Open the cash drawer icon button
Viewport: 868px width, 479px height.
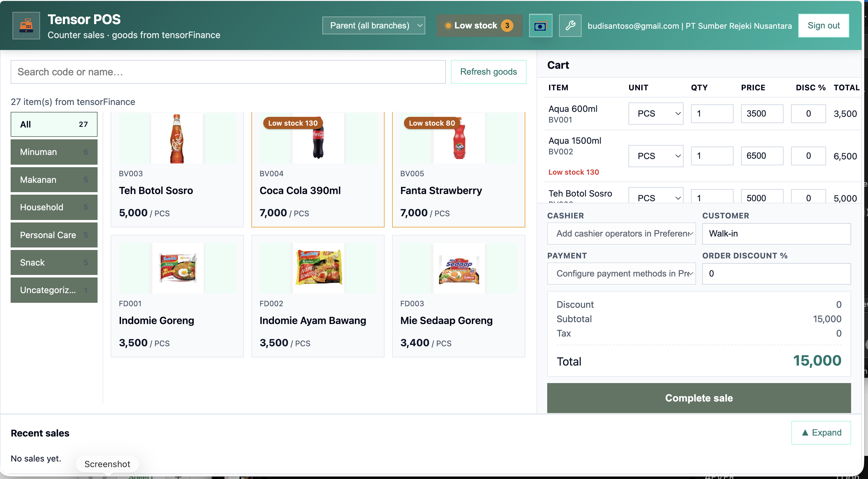click(540, 26)
